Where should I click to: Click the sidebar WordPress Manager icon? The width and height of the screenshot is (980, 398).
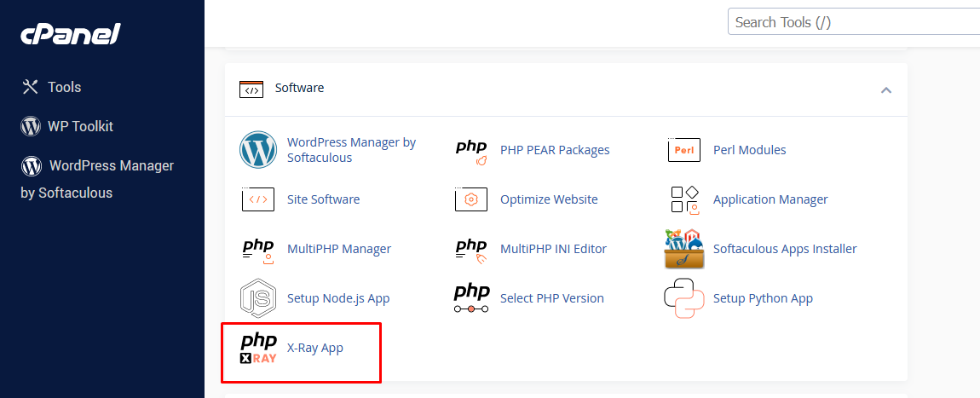tap(32, 165)
